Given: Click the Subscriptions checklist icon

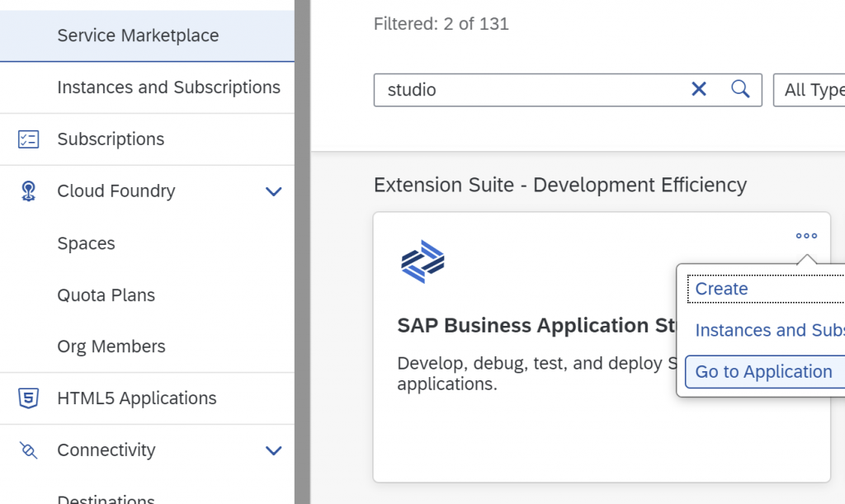Looking at the screenshot, I should point(28,139).
